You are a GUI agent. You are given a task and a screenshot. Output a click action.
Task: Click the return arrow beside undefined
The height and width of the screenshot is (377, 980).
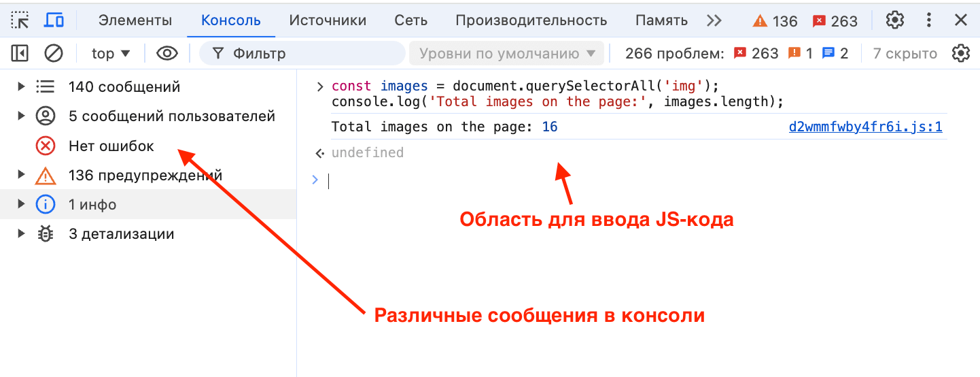click(x=319, y=153)
